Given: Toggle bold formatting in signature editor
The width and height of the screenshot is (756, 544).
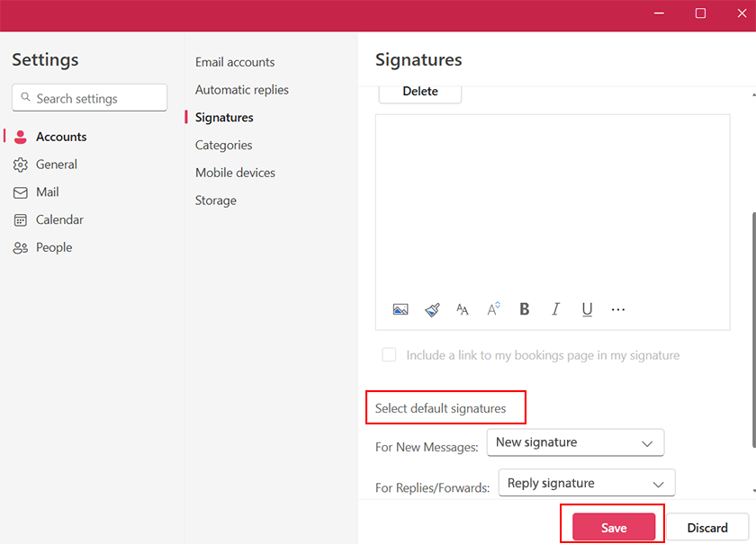Looking at the screenshot, I should tap(525, 309).
